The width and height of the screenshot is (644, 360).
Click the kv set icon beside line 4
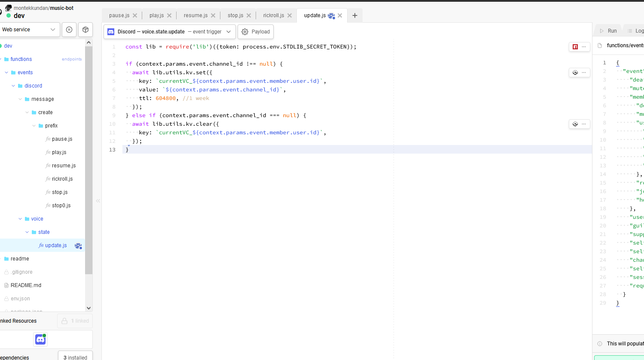point(575,73)
